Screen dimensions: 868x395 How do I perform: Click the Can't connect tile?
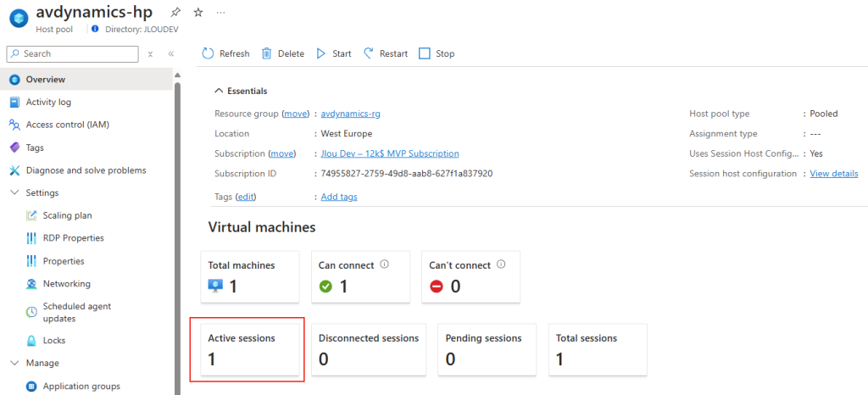(x=471, y=276)
